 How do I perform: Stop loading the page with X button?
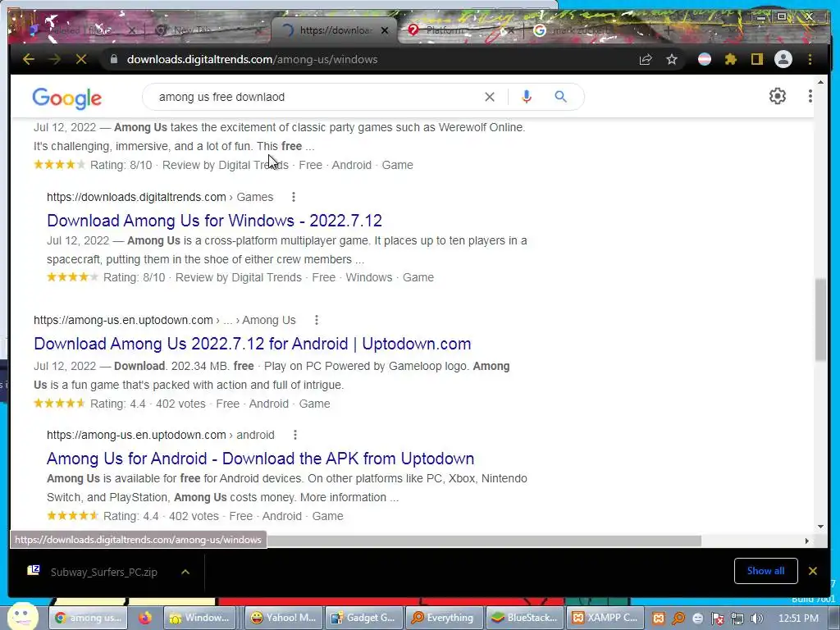click(x=81, y=59)
